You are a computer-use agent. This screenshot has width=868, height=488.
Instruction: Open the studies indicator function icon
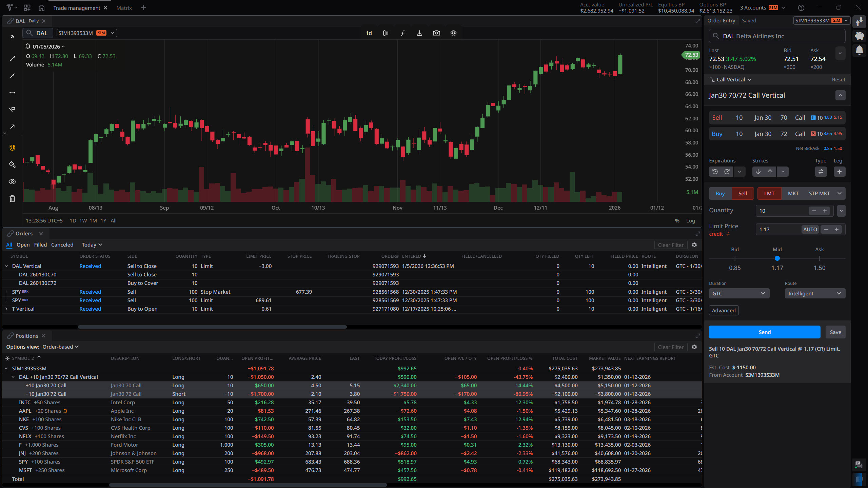(x=402, y=33)
